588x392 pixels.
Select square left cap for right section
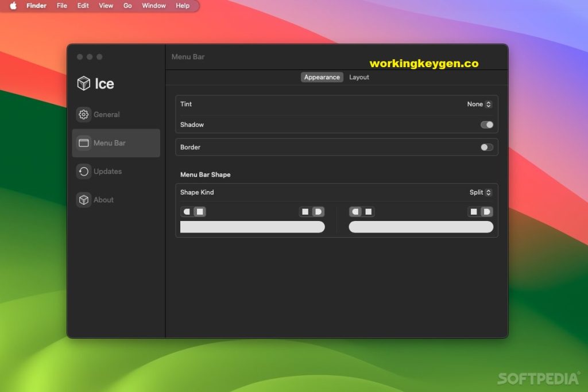[x=368, y=212]
